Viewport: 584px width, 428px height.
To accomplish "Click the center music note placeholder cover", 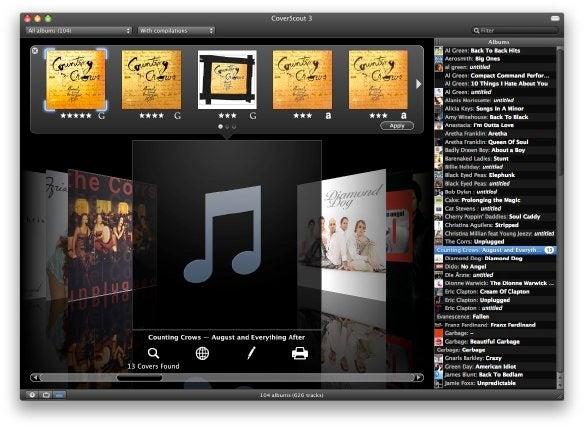I will pos(227,235).
